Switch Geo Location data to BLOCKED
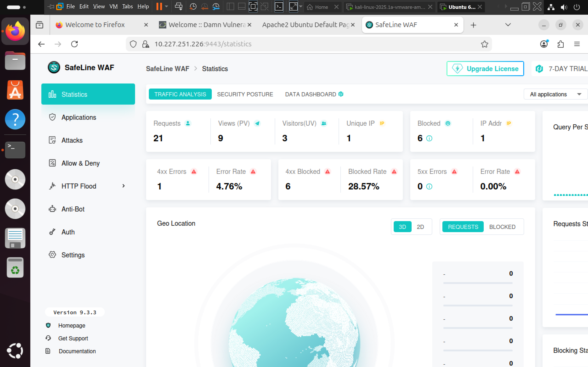 point(502,227)
